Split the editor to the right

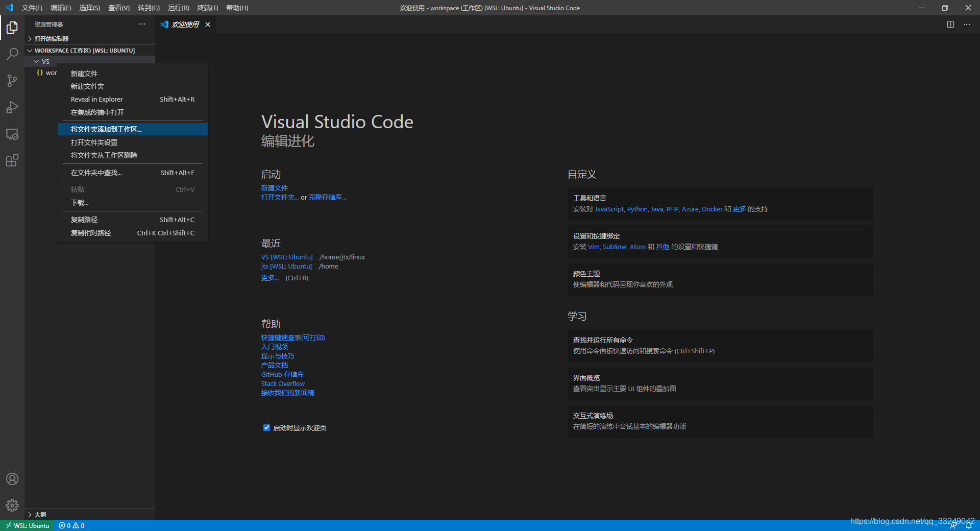click(x=950, y=25)
